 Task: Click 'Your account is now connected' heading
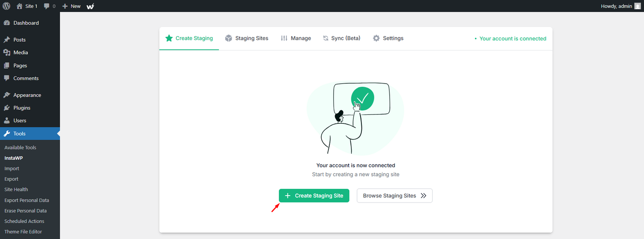point(356,165)
